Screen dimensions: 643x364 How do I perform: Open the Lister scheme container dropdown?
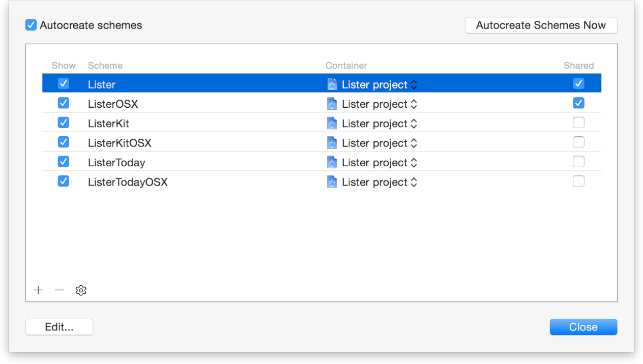coord(414,84)
